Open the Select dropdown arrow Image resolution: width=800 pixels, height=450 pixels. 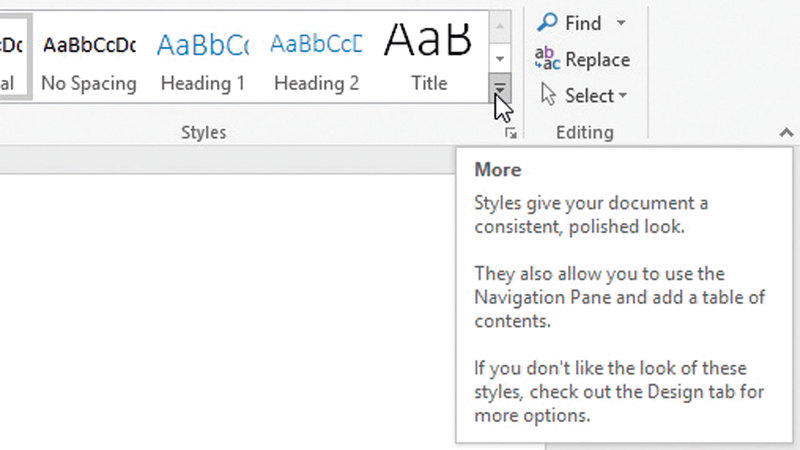pyautogui.click(x=622, y=96)
